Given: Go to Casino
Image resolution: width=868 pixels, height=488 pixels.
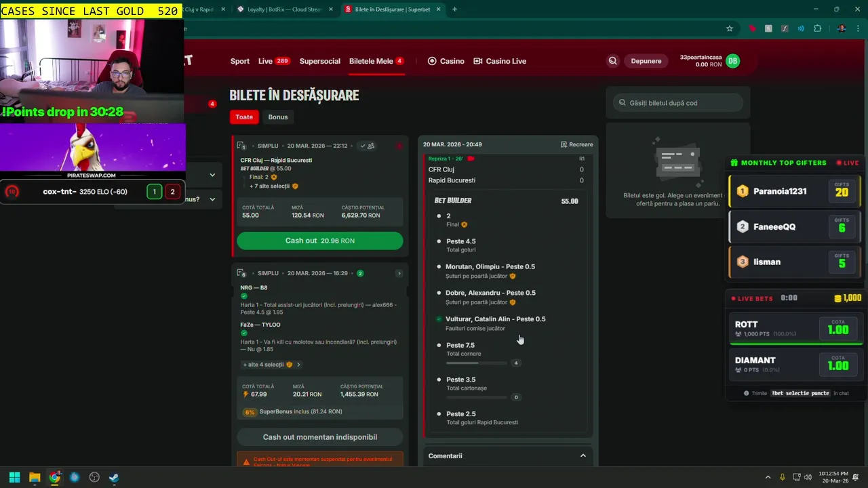Looking at the screenshot, I should 446,61.
